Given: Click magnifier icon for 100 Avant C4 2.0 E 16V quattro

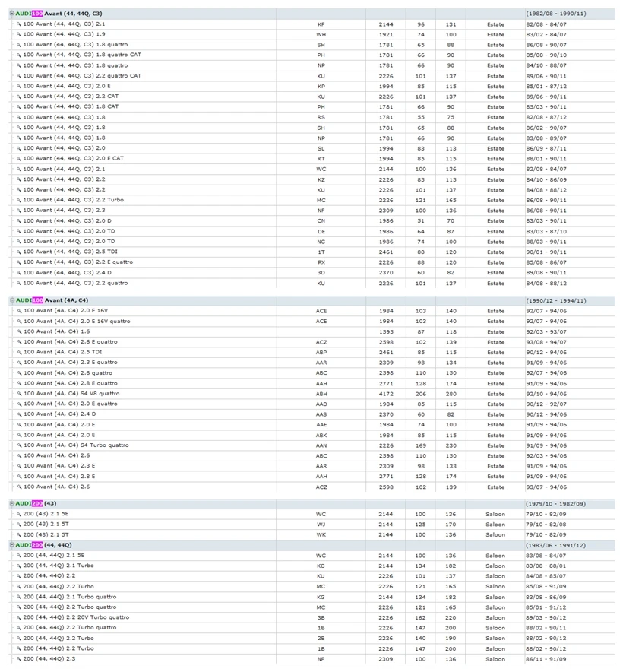Looking at the screenshot, I should tap(19, 322).
